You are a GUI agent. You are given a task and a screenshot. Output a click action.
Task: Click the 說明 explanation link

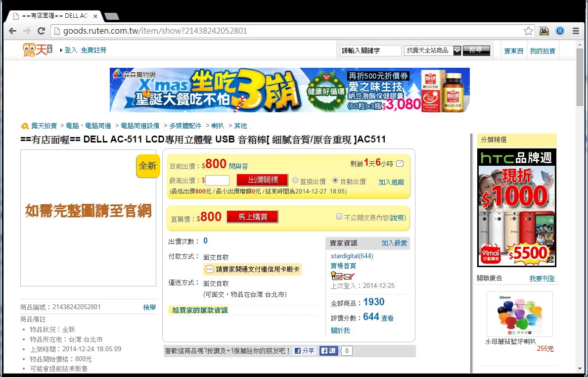tap(398, 218)
